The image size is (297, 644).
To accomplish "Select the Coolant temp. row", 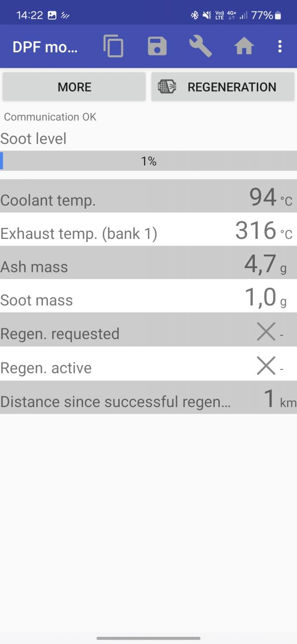I will tap(148, 196).
